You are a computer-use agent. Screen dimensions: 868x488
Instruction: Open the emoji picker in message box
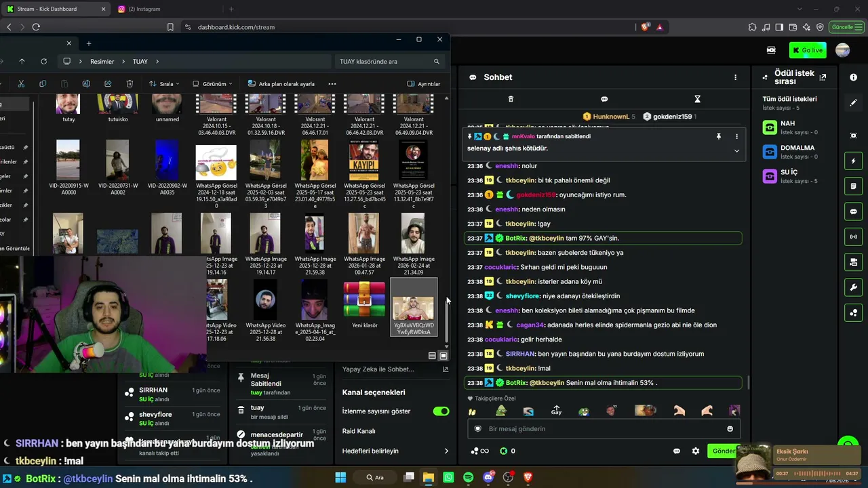point(730,428)
